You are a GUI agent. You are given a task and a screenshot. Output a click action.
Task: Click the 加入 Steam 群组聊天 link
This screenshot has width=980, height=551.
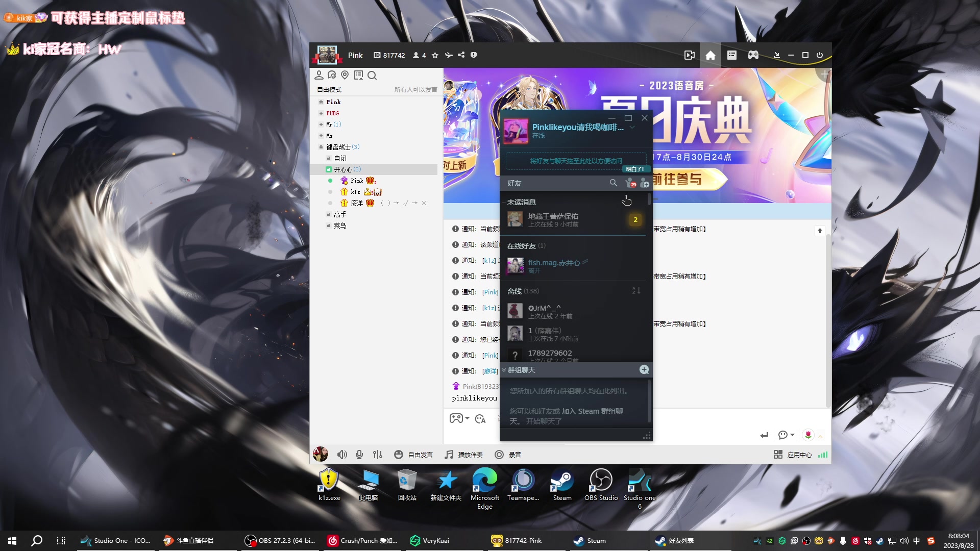click(x=592, y=411)
